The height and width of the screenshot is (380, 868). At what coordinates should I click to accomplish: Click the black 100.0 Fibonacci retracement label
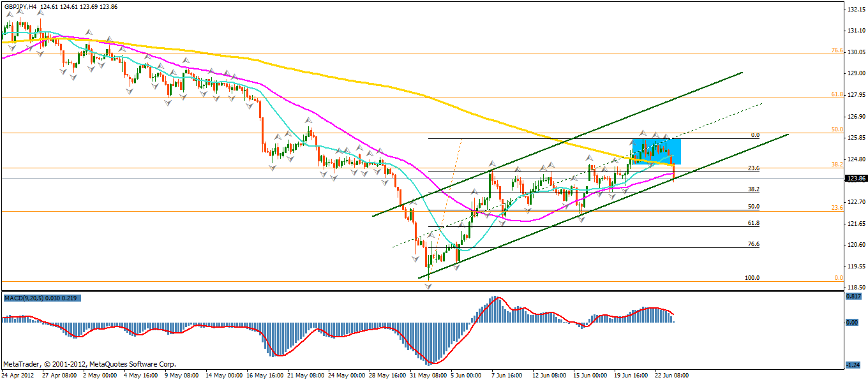click(752, 278)
